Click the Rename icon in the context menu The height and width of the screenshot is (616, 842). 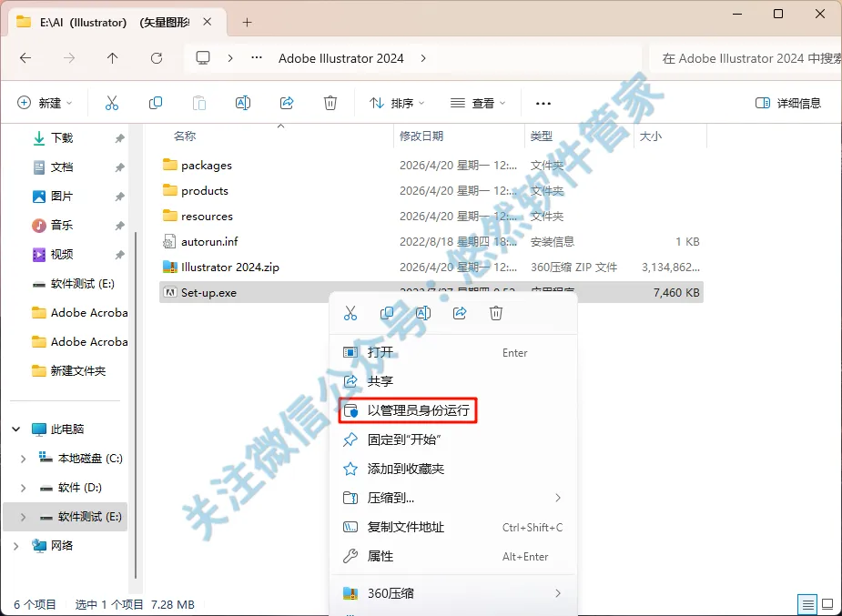423,313
